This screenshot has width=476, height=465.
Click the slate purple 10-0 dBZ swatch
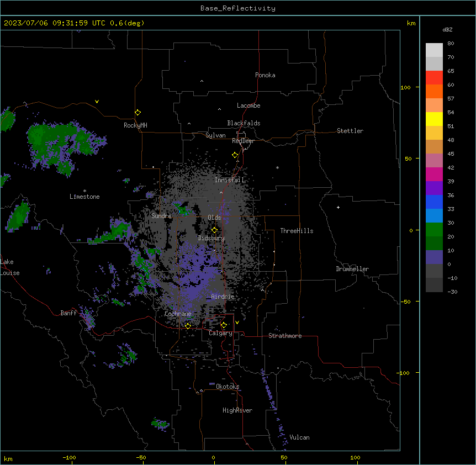[x=434, y=257]
